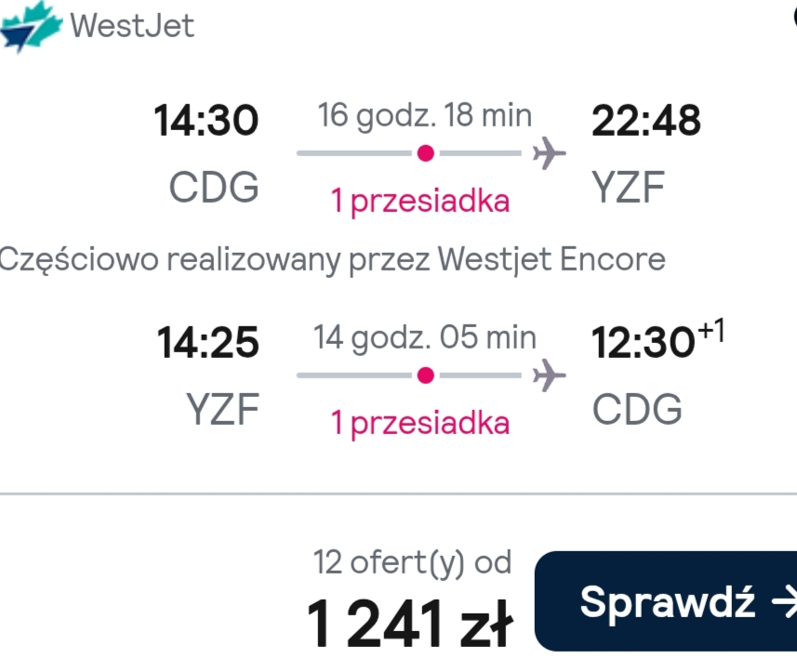Click the '12 ofert(y) od' label

tap(412, 563)
